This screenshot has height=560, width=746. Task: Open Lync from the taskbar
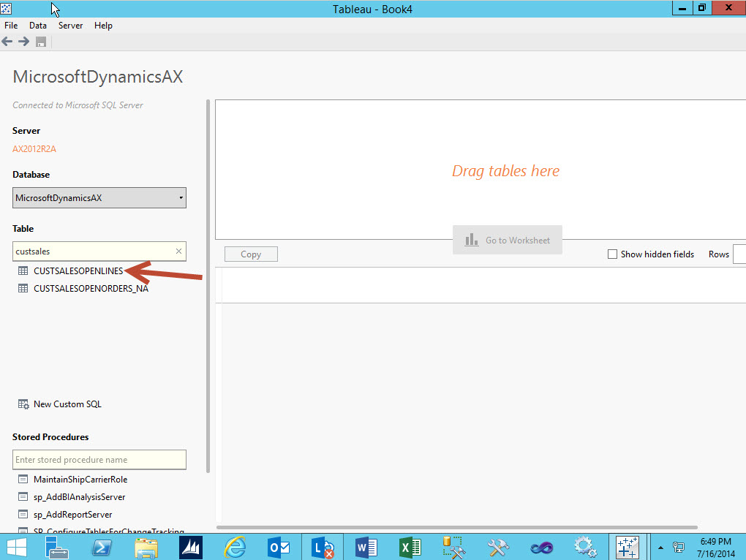pyautogui.click(x=323, y=548)
